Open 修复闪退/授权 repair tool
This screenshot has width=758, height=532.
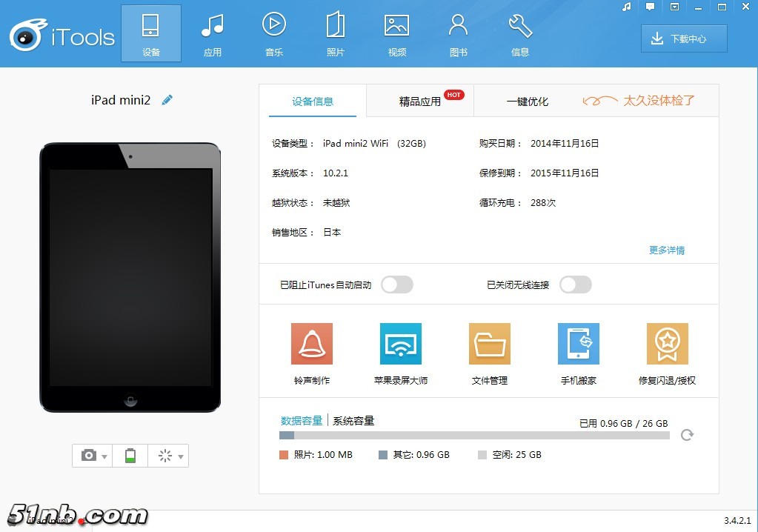(x=667, y=345)
